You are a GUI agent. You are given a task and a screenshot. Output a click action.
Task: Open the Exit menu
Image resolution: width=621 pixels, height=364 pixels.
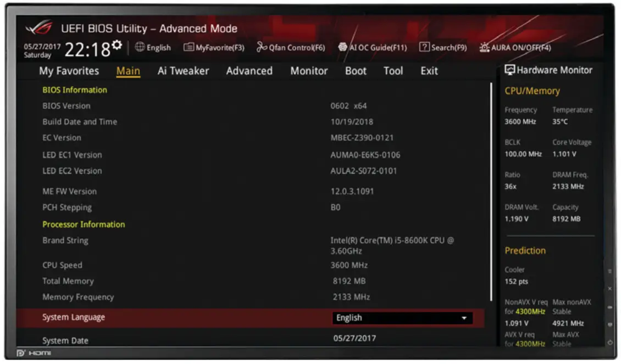[429, 71]
